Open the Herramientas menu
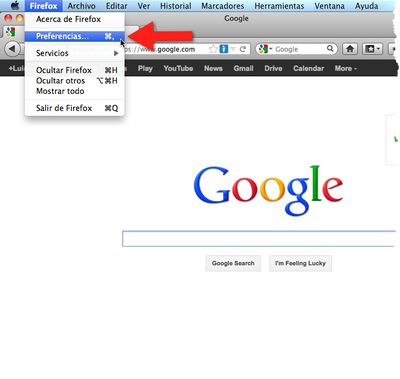The width and height of the screenshot is (400, 379). click(x=279, y=6)
